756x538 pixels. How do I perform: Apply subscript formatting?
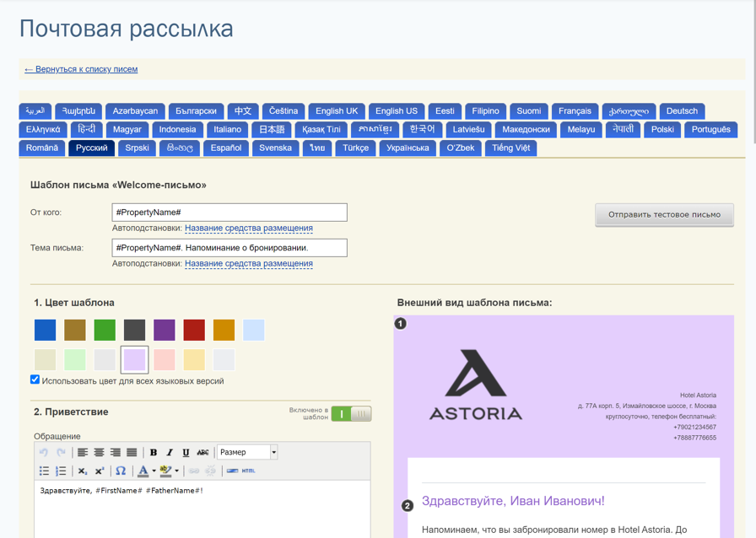pyautogui.click(x=83, y=471)
